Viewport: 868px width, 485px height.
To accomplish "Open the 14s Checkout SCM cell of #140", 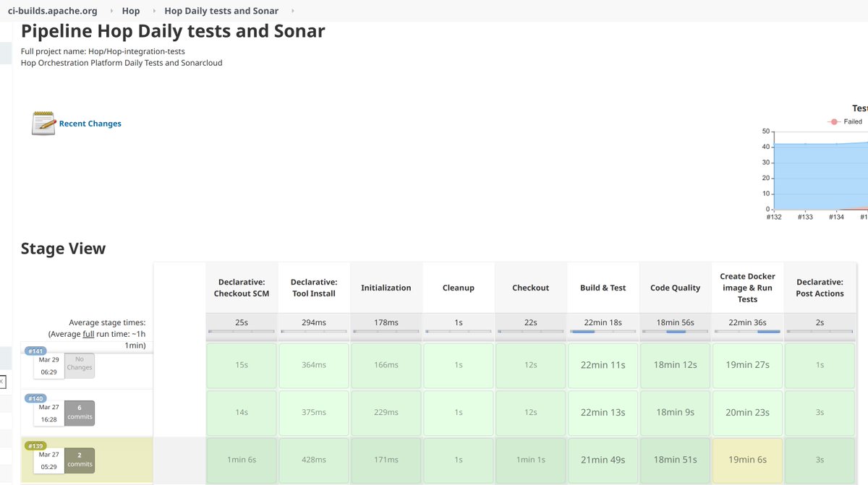I will pyautogui.click(x=242, y=412).
